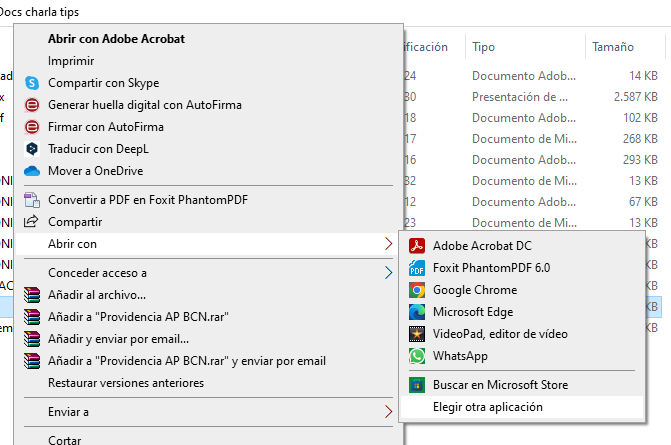
Task: Choose Elegir otra aplicación
Action: pyautogui.click(x=521, y=407)
